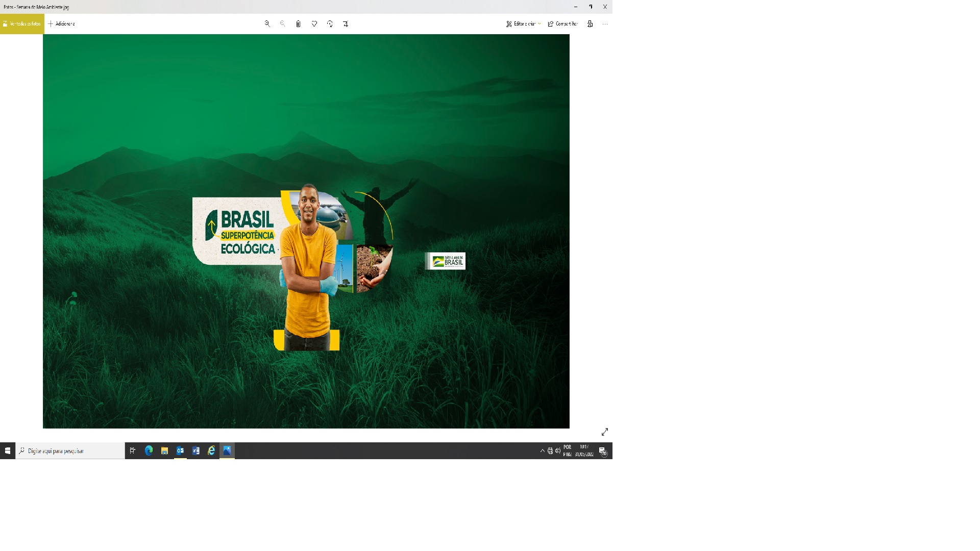980x551 pixels.
Task: Add photo to favorites with heart icon
Action: [314, 24]
